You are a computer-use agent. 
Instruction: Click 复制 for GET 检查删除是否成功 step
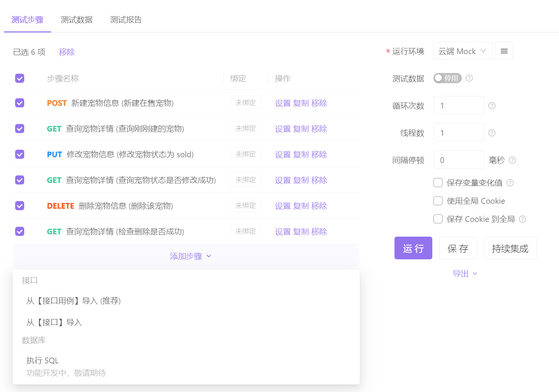click(301, 232)
